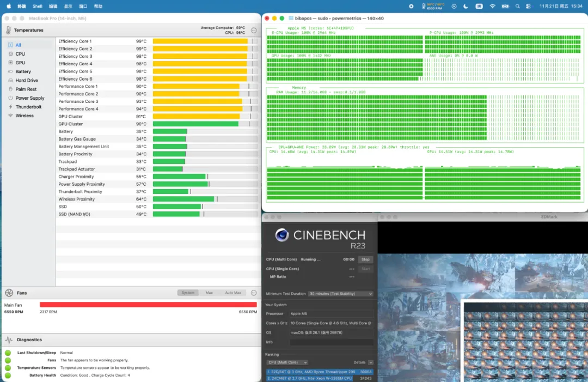Viewport: 588px width, 382px height.
Task: Click Start for the CPU single core test
Action: coord(366,269)
